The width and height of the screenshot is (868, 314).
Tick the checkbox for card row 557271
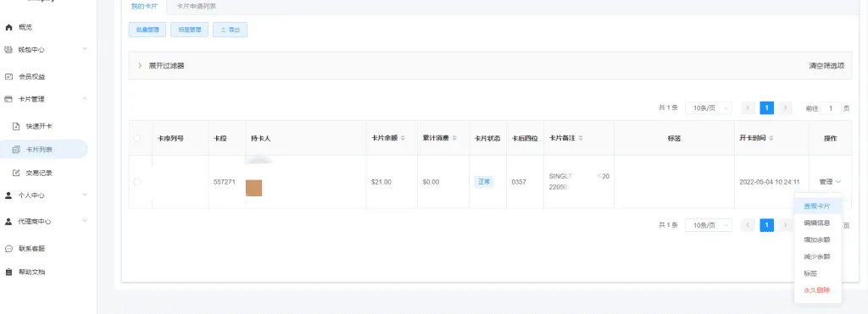point(137,182)
